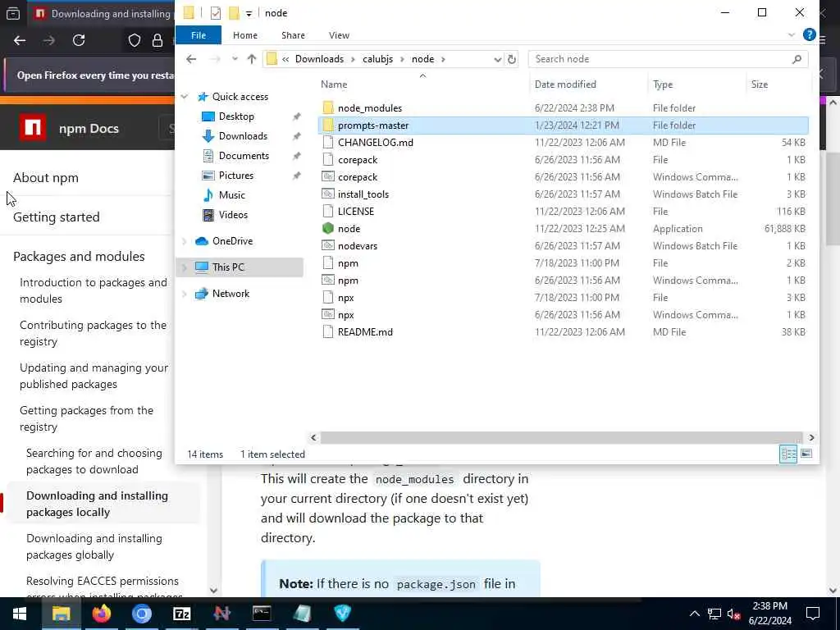Sort files by Name column
This screenshot has height=630, width=840.
[x=335, y=84]
